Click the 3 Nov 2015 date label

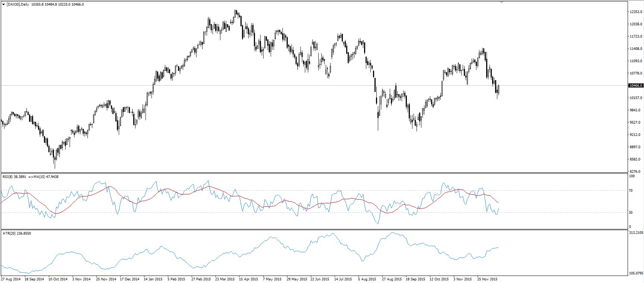point(463,279)
